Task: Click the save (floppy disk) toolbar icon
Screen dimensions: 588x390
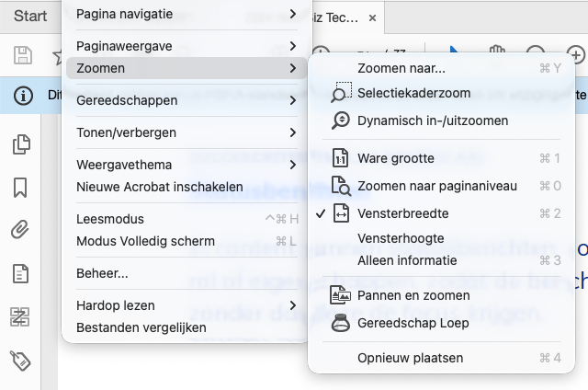Action: pos(23,55)
